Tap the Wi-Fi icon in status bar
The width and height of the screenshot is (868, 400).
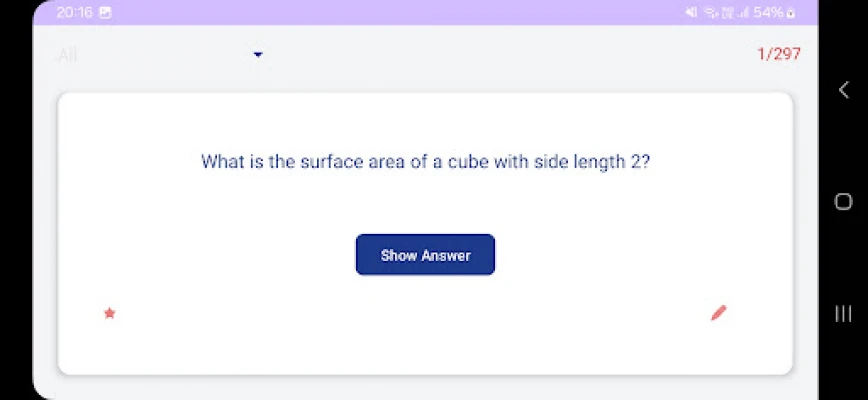tap(710, 13)
